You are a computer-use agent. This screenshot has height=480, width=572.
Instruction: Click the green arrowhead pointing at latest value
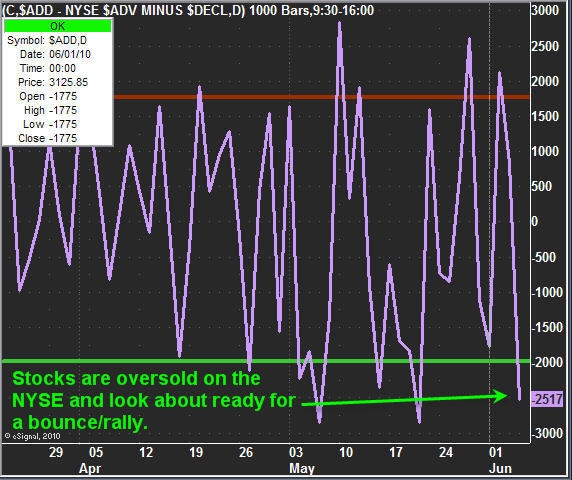coord(499,396)
